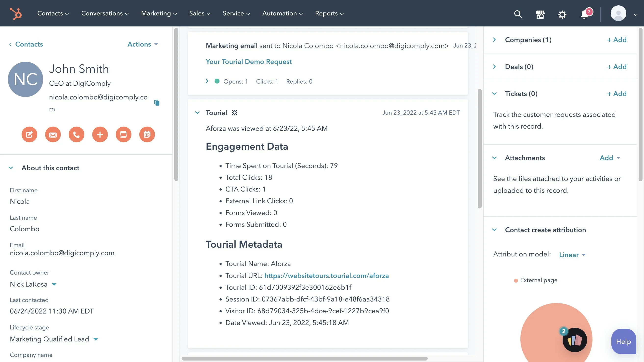This screenshot has height=362, width=644.
Task: Click the Last name value Colombo
Action: [25, 229]
